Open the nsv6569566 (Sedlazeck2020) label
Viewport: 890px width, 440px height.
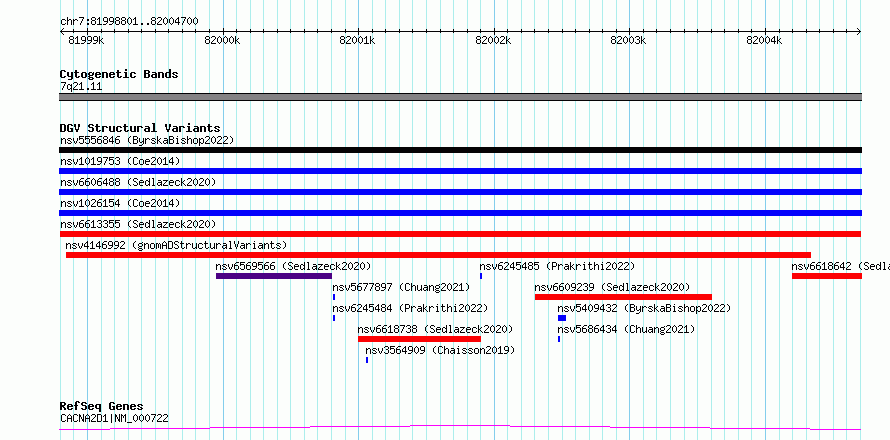(x=293, y=266)
